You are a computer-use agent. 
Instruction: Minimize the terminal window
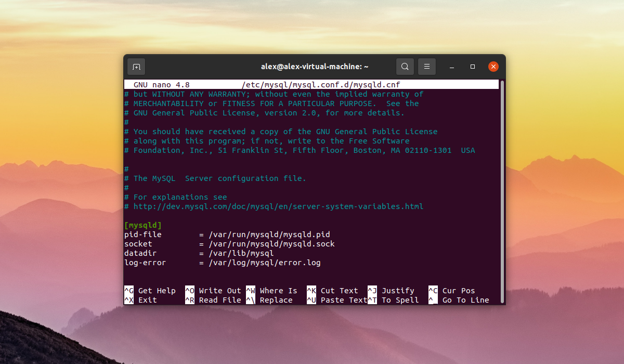click(452, 67)
